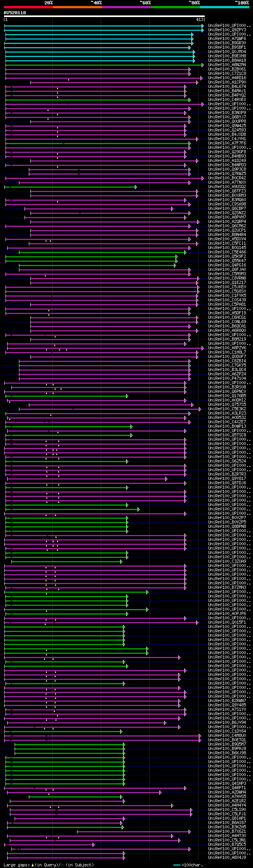Open hit UniRef100_Q0JM04

[x=227, y=51]
